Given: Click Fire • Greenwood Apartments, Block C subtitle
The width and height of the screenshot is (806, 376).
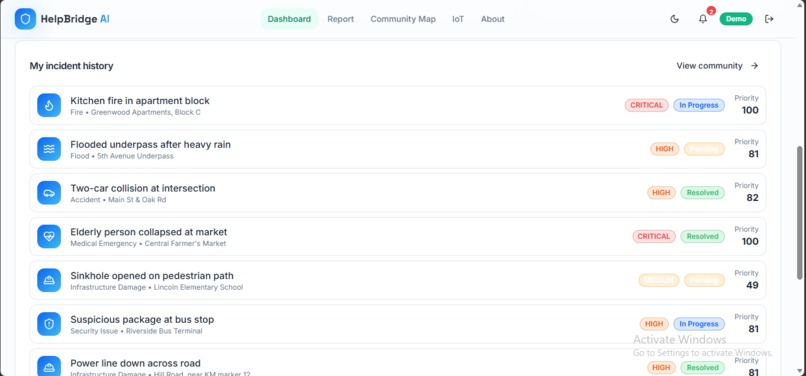Looking at the screenshot, I should [135, 112].
